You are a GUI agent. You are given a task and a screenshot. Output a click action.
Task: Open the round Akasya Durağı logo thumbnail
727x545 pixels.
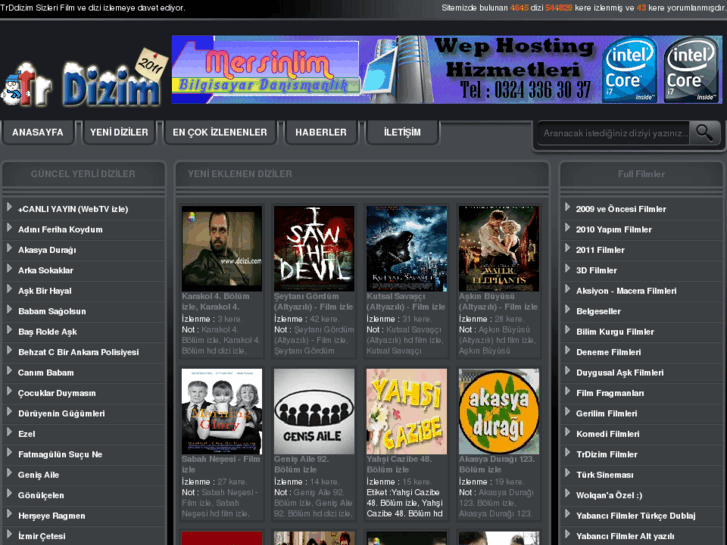tap(499, 411)
